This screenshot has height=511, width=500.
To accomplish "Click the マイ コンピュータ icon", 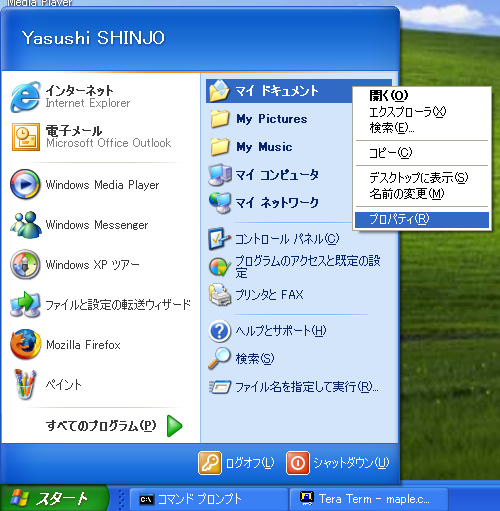I will coord(220,175).
